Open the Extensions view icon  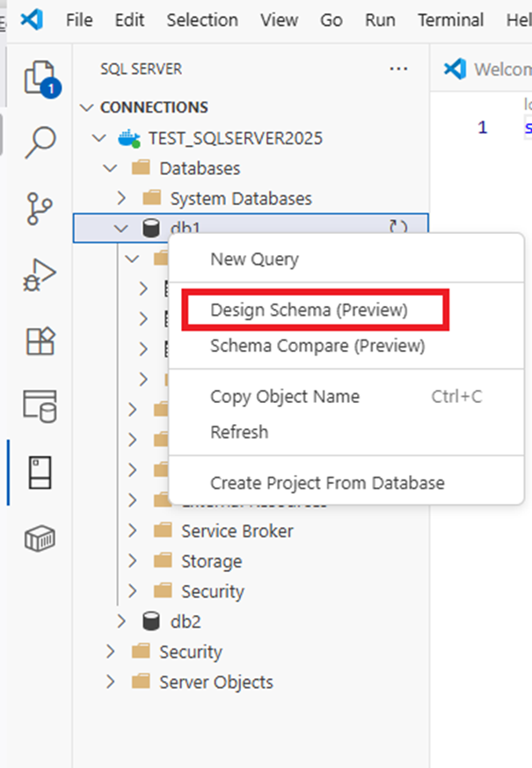(x=40, y=340)
